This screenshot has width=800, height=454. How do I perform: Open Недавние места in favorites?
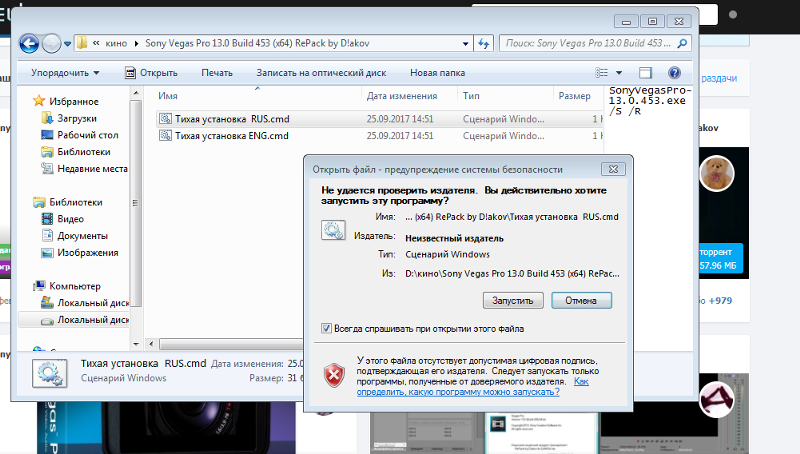84,169
